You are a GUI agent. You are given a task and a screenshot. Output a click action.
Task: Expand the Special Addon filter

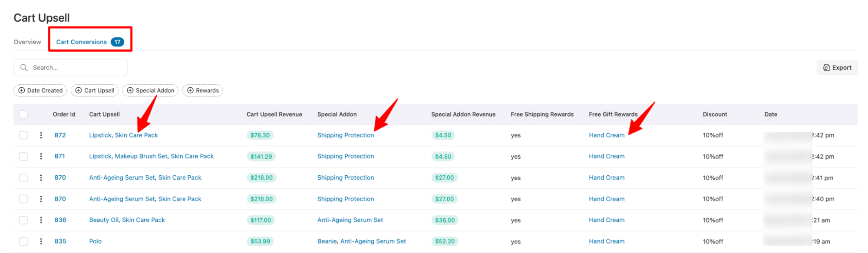coord(150,90)
